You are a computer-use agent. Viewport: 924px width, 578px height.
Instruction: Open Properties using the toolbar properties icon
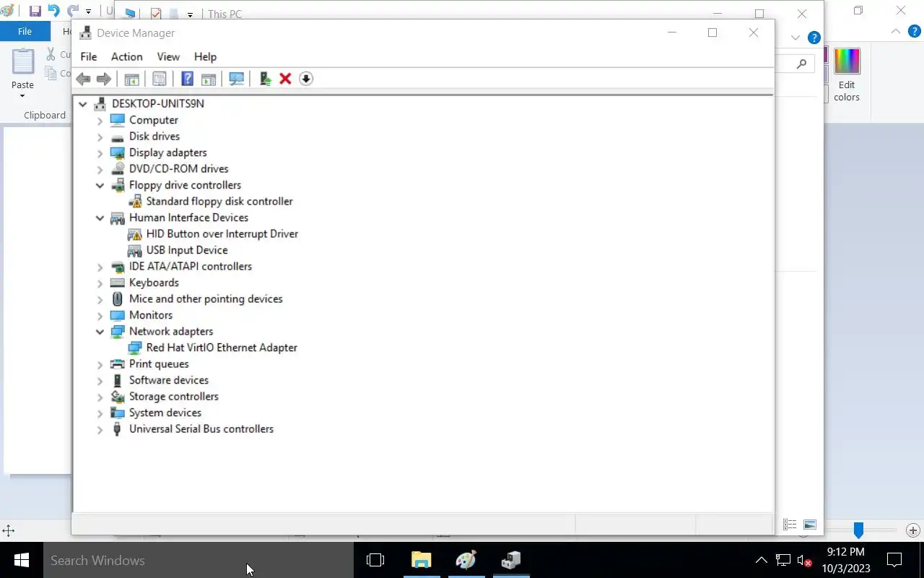[x=160, y=79]
